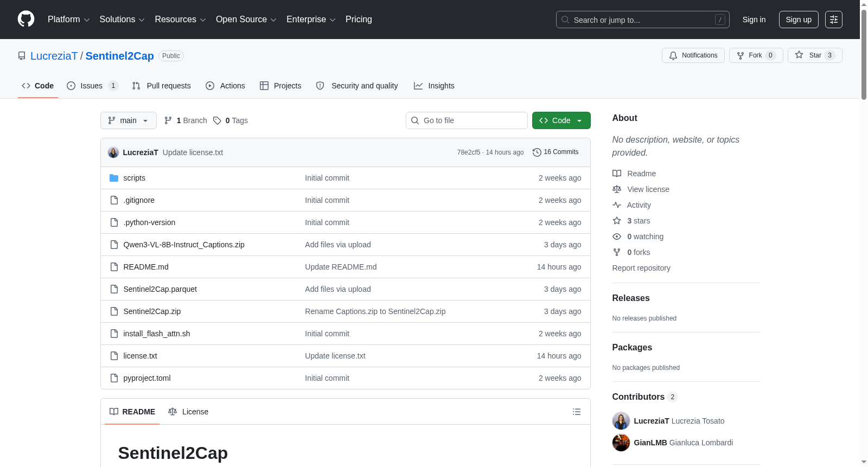Open Qwen3-VL-8B-Instruct_Captions.zip file
This screenshot has height=467, width=868.
coord(184,245)
